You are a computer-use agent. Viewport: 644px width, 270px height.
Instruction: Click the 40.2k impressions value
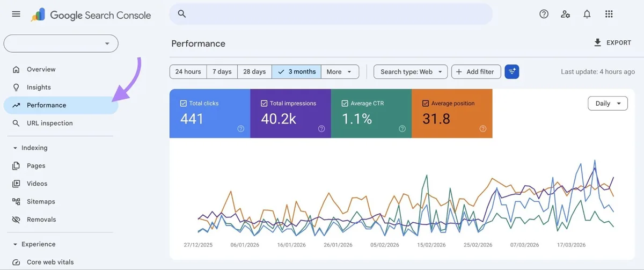279,119
